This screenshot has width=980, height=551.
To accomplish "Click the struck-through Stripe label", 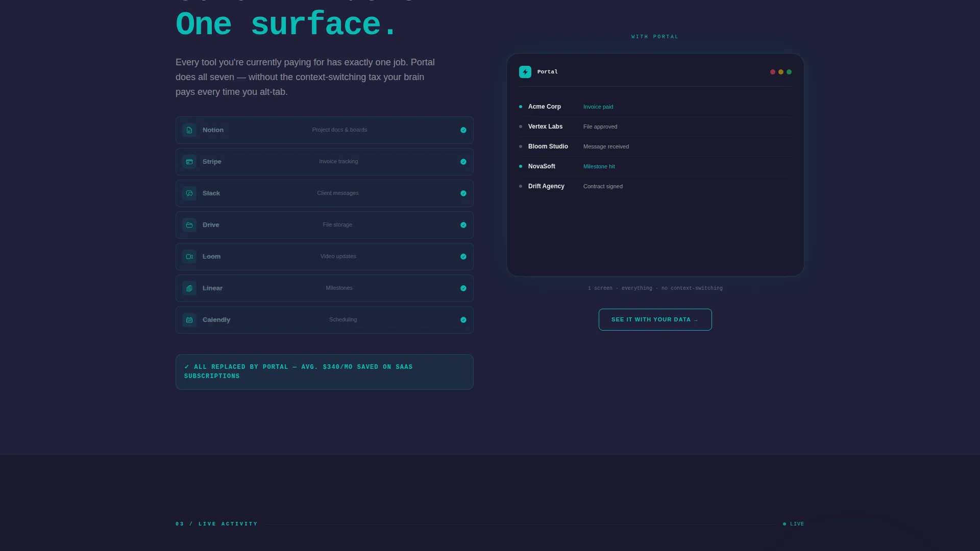I will 212,162.
